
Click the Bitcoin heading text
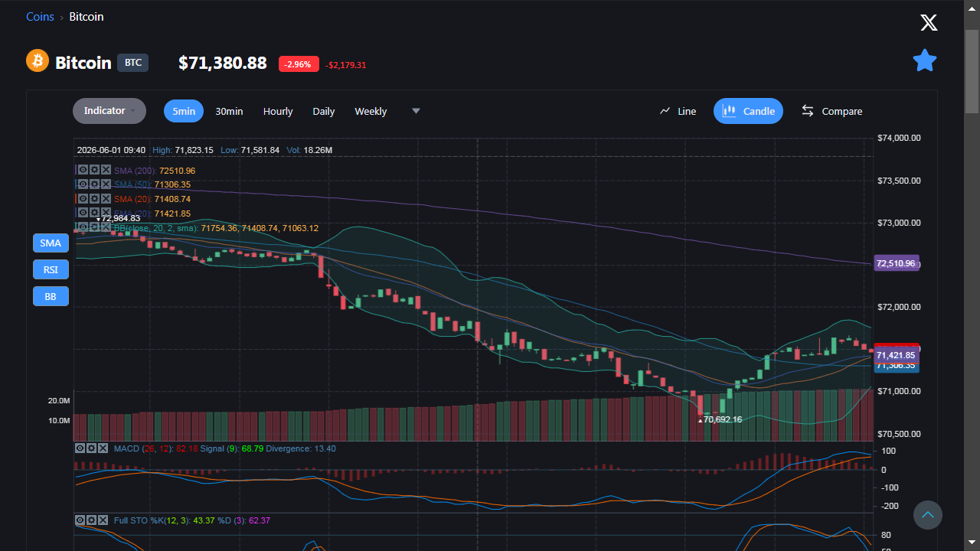[x=83, y=63]
